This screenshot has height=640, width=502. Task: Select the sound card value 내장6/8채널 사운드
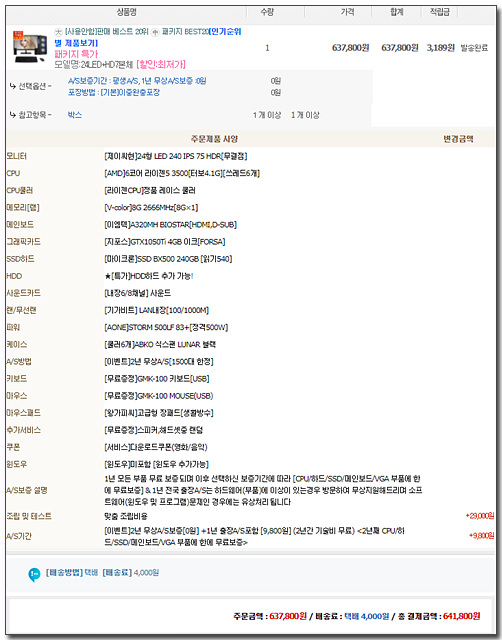(x=138, y=293)
